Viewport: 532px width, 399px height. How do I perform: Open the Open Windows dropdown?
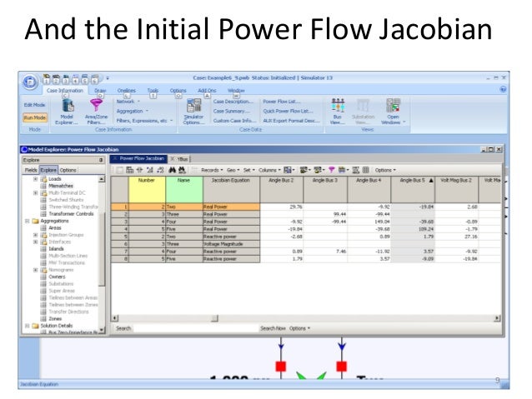[393, 112]
